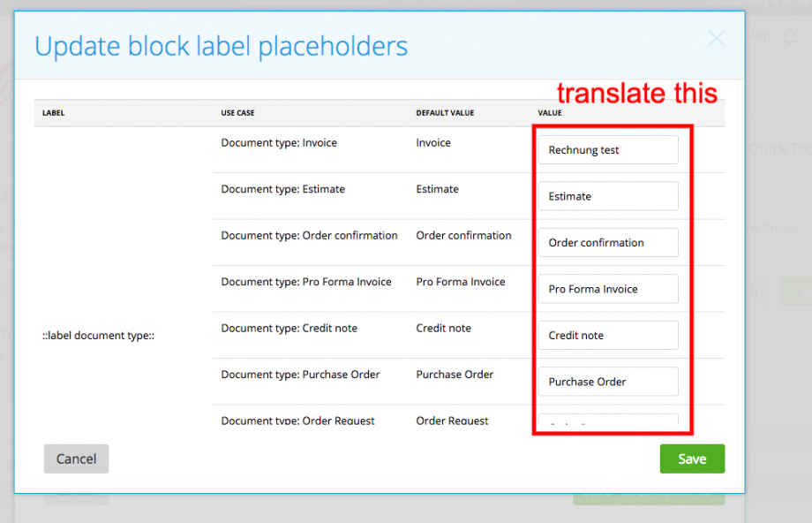Screen dimensions: 812x523
Task: Close the placeholders dialog with the X
Action: pos(716,38)
